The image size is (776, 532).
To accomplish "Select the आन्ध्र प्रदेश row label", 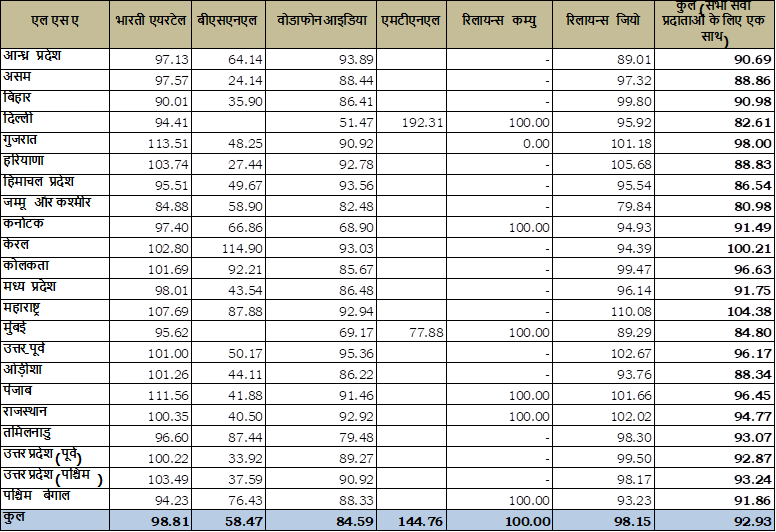I will 47,57.
